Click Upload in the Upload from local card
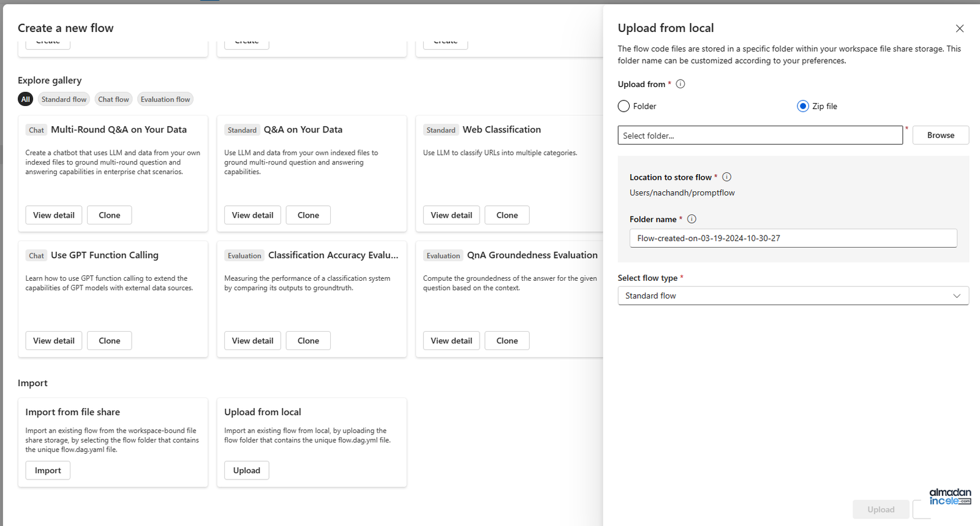Viewport: 980px width, 526px height. click(x=246, y=470)
